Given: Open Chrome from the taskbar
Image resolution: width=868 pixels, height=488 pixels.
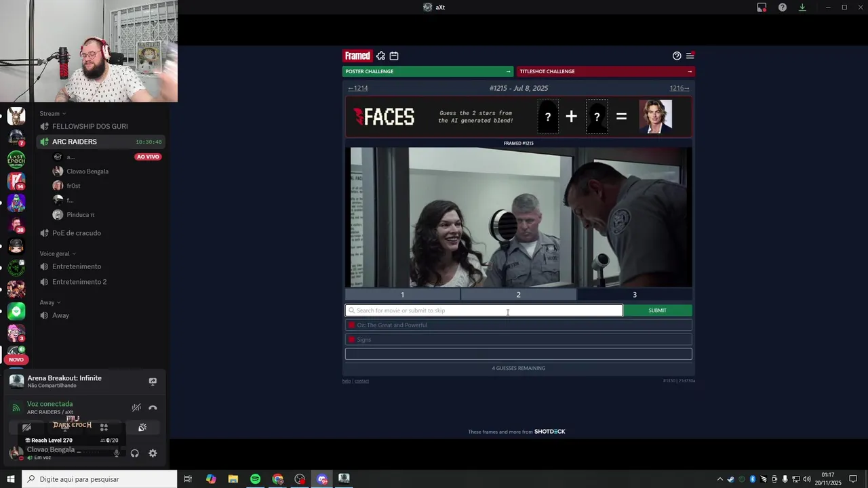Looking at the screenshot, I should coord(278,479).
